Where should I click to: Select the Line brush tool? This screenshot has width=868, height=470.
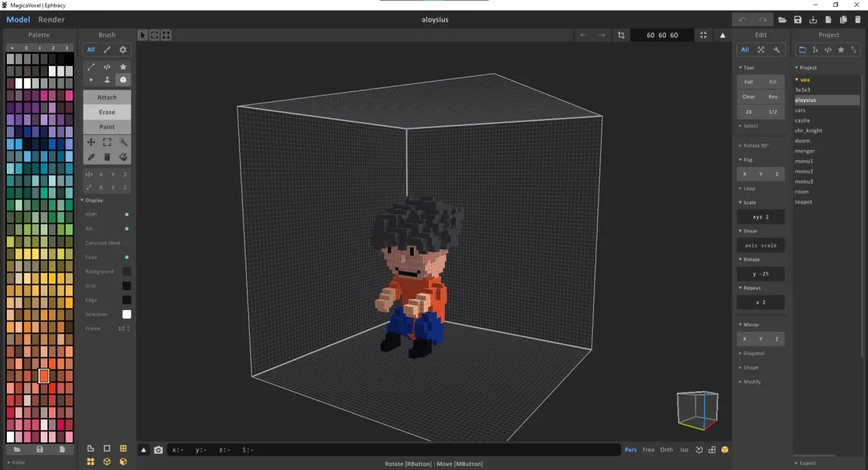click(x=91, y=66)
